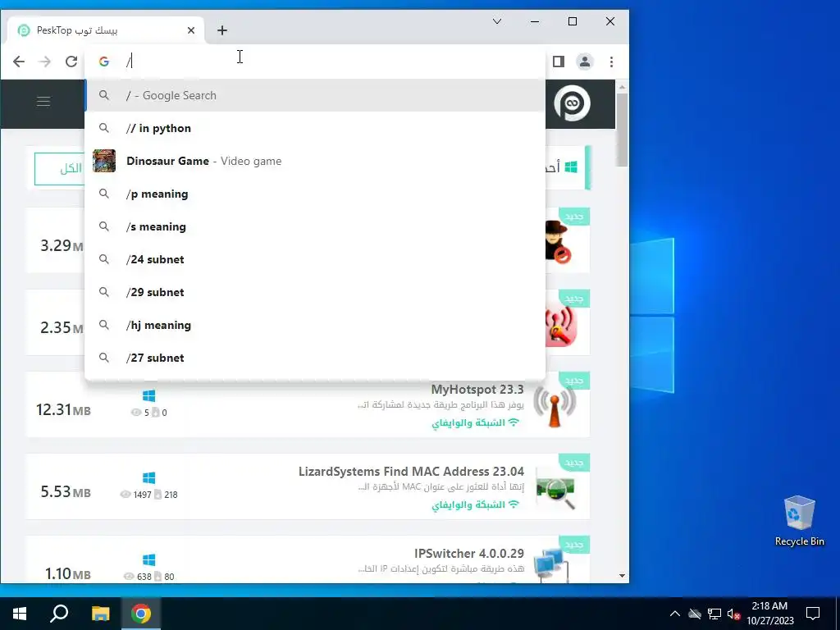Click the 5.53 MB size text
840x630 pixels.
coord(66,492)
